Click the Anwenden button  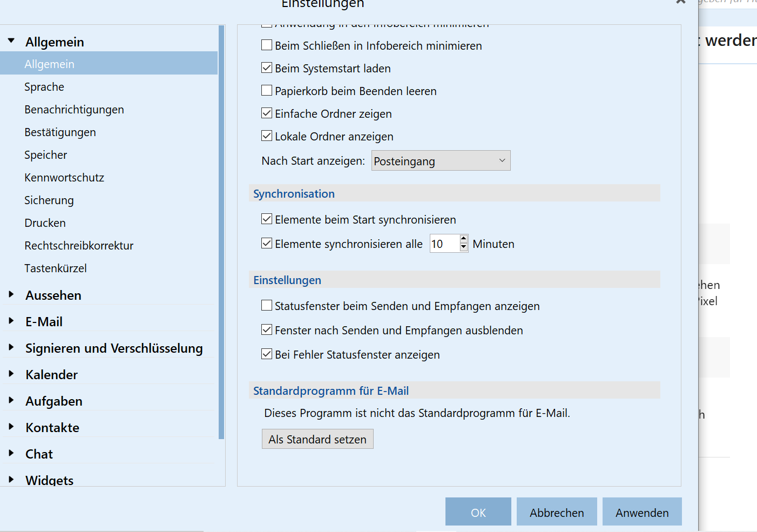coord(642,511)
